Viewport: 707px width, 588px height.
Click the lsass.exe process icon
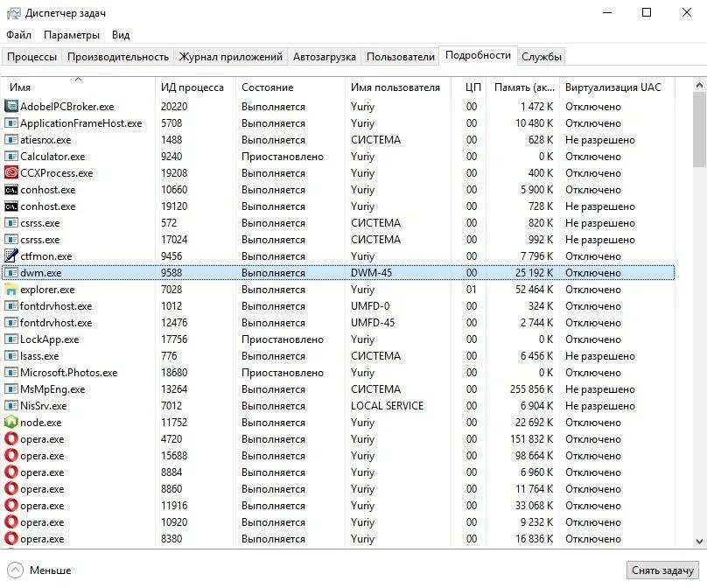[10, 356]
